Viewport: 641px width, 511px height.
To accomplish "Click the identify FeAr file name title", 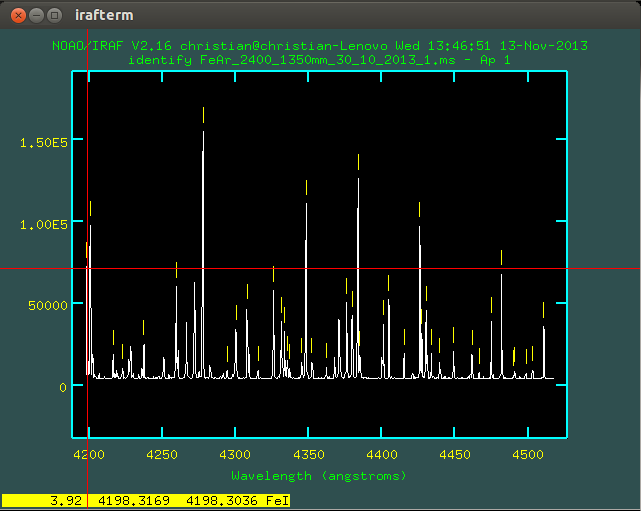I will tap(319, 60).
